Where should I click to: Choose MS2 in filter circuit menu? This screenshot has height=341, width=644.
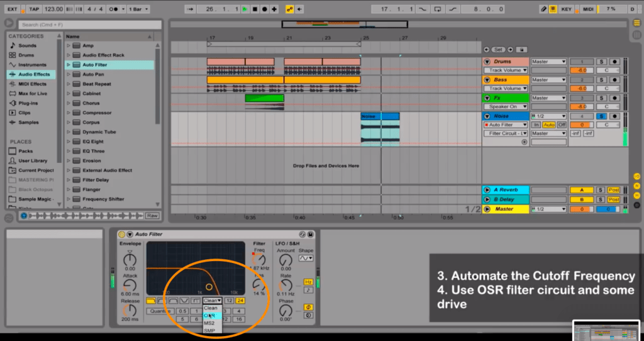[x=213, y=323]
